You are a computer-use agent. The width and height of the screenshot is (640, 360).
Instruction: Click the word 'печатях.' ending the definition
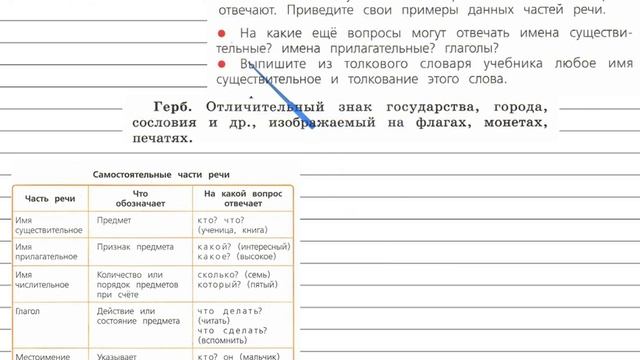tap(162, 138)
